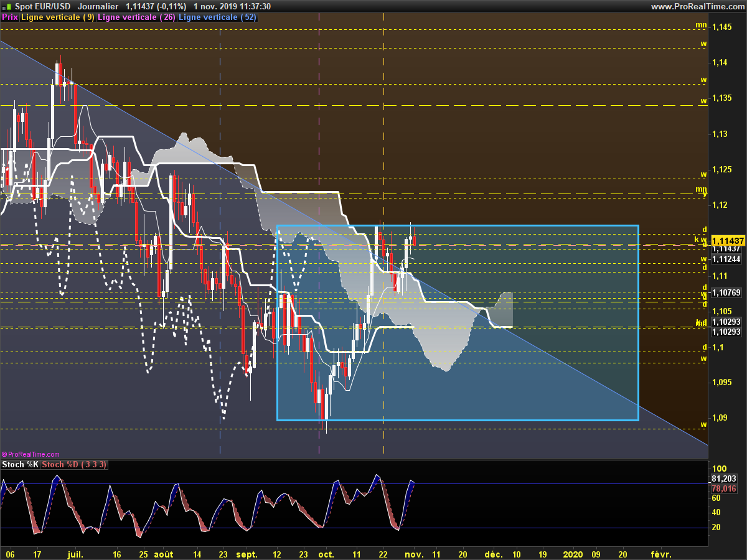
Task: Click the 1,12 price axis label
Action: (720, 205)
